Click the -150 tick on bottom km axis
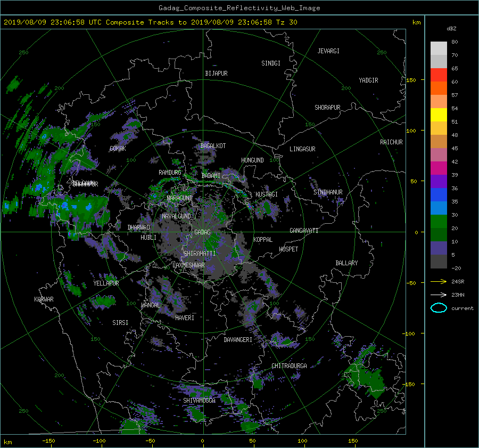Image resolution: width=479 pixels, height=448 pixels. pos(48,441)
